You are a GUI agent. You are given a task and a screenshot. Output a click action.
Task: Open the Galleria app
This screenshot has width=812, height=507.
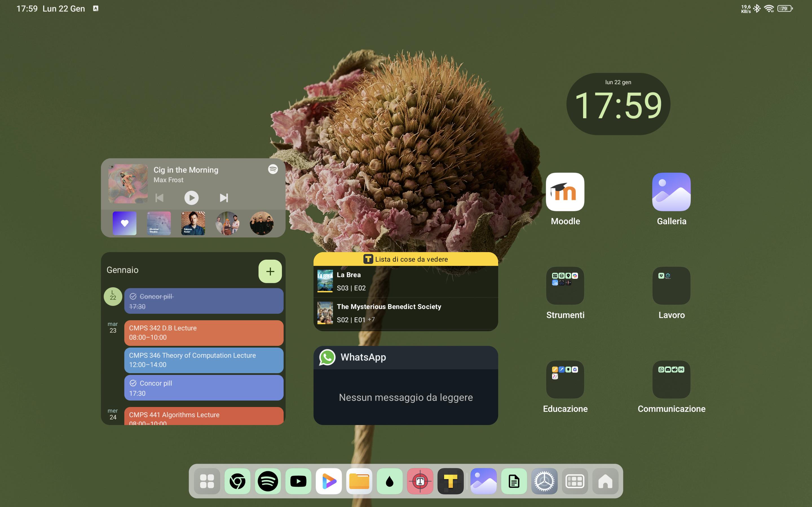[671, 192]
